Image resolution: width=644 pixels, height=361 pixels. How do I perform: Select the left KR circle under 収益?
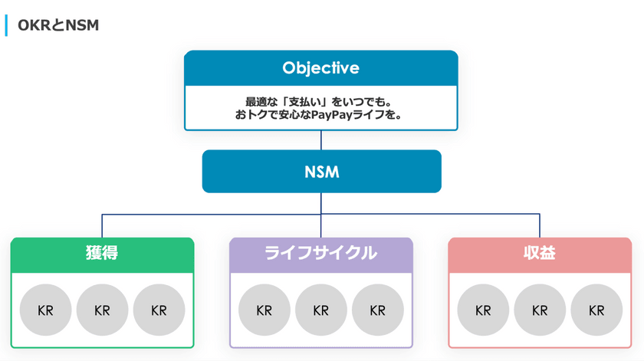(483, 310)
